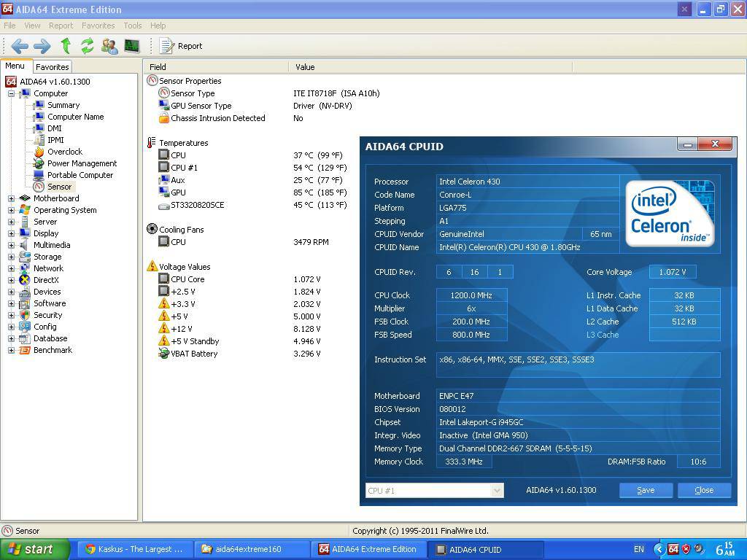Open aida64extreme160 folder taskbar button
The height and width of the screenshot is (560, 747).
point(251,549)
